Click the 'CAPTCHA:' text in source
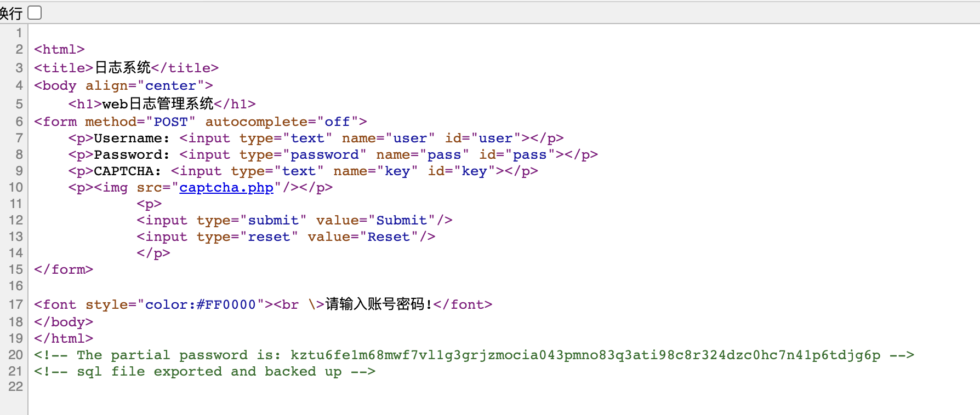 point(127,171)
